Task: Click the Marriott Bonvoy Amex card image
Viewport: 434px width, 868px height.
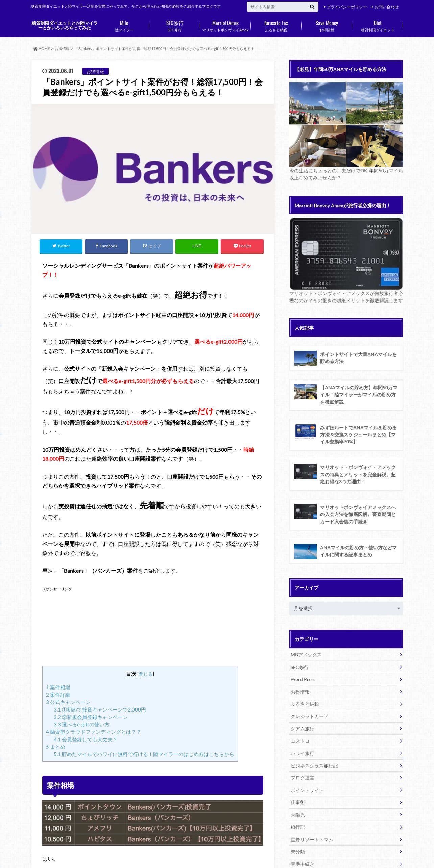Action: [x=346, y=254]
